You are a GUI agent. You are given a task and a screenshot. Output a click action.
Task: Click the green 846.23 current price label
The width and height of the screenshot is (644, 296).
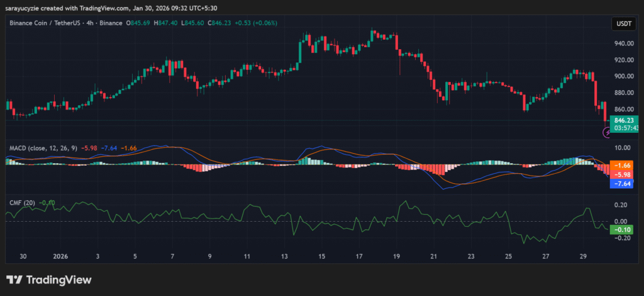(x=625, y=120)
